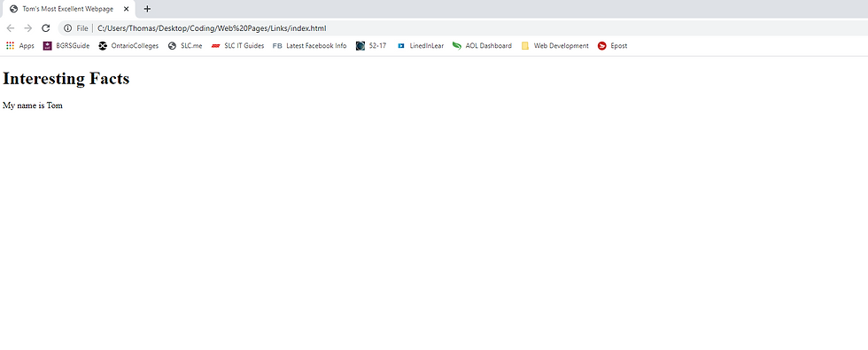
Task: Open the Epost bookmark
Action: [x=612, y=46]
